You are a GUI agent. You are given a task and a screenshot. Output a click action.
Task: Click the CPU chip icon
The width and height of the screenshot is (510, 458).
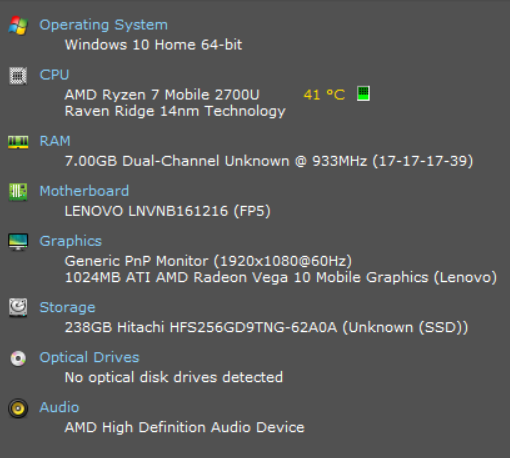click(18, 76)
